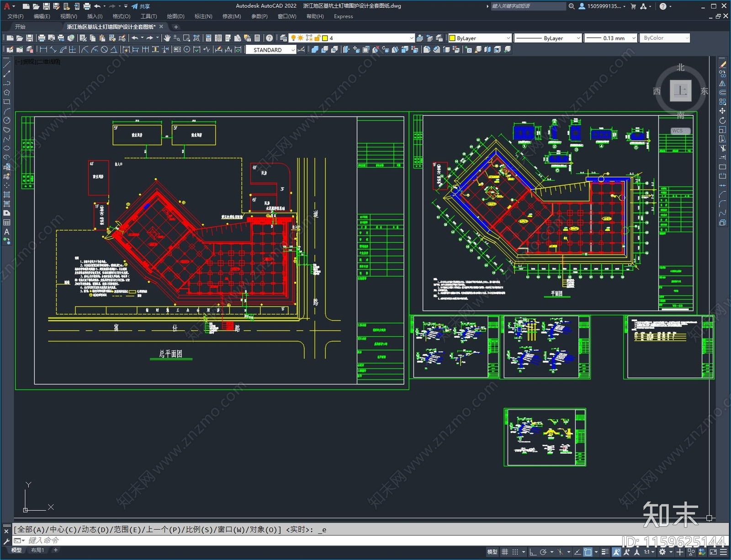Click the Zoom Window icon
Image resolution: width=731 pixels, height=560 pixels.
186,38
